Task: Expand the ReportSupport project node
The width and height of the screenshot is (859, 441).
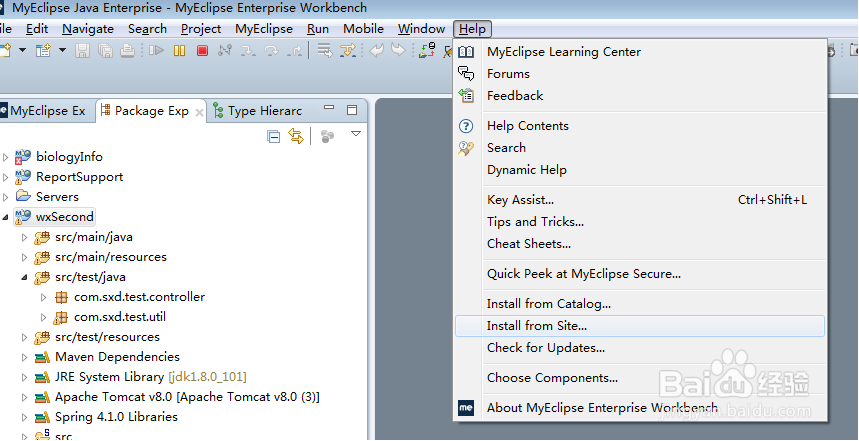Action: 5,177
